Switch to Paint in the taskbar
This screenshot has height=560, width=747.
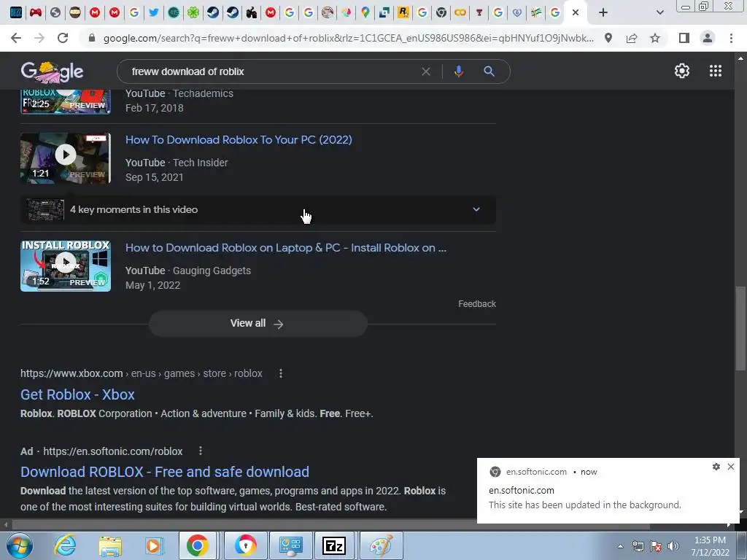[381, 545]
